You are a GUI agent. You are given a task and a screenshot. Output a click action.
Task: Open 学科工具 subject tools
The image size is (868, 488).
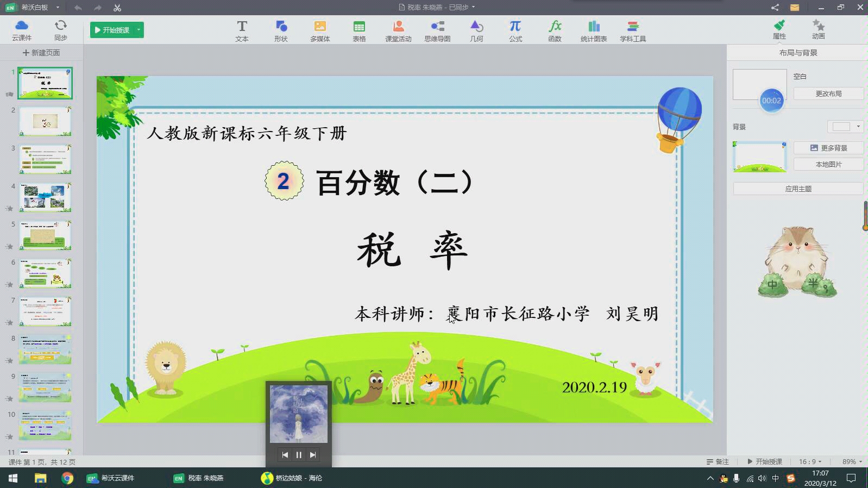(633, 31)
